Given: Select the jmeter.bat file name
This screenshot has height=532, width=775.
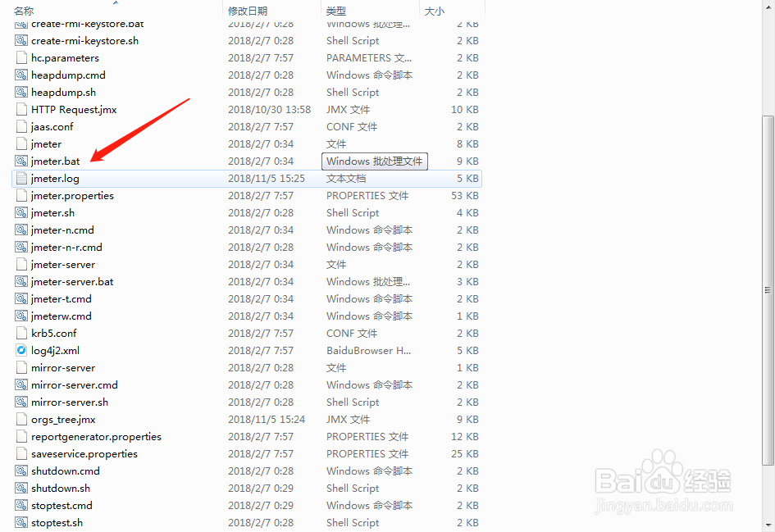Looking at the screenshot, I should click(56, 161).
